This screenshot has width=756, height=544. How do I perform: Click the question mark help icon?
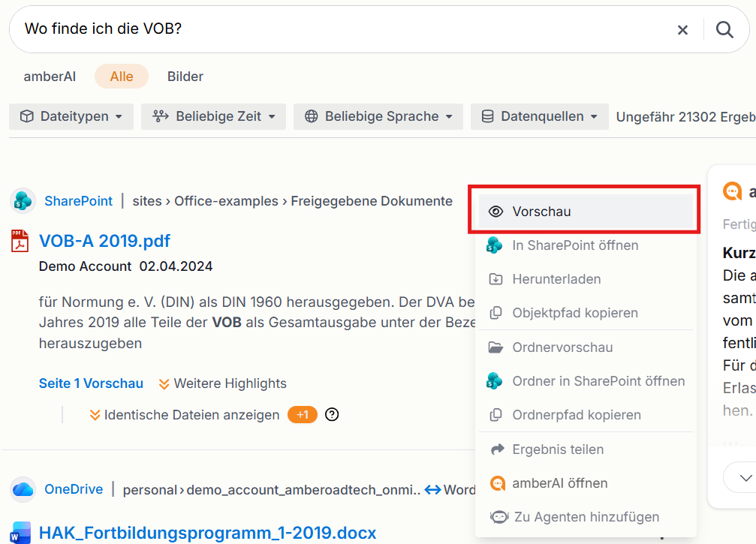pos(332,414)
